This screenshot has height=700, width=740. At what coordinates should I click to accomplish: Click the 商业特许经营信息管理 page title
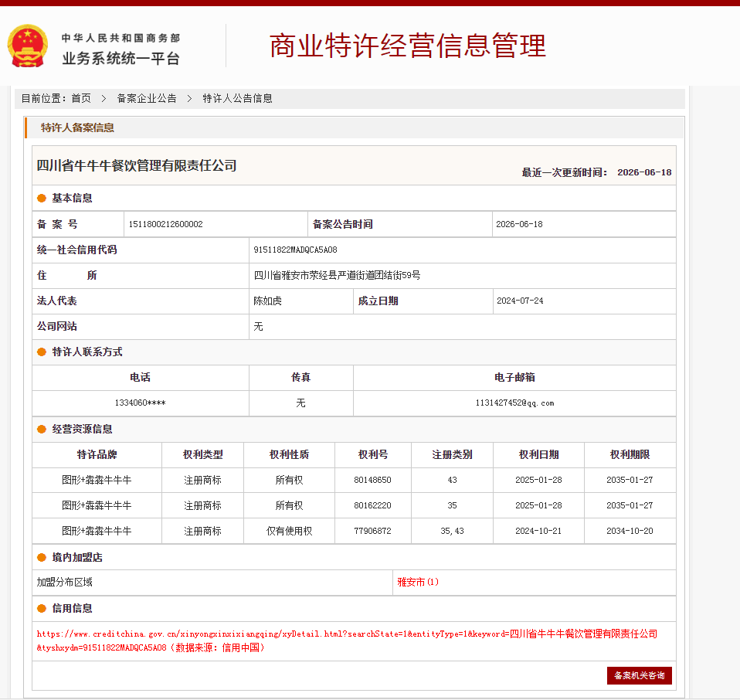coord(407,46)
